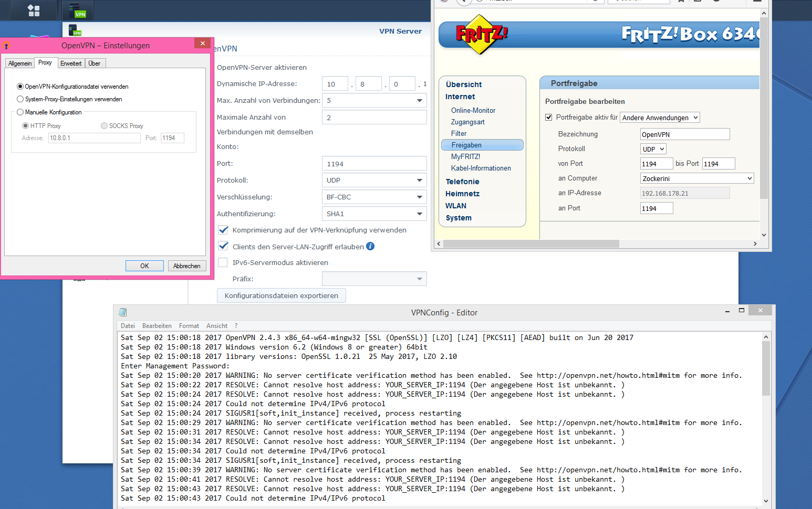
Task: Open Filter in FRITZ!Box sidebar
Action: [x=459, y=133]
